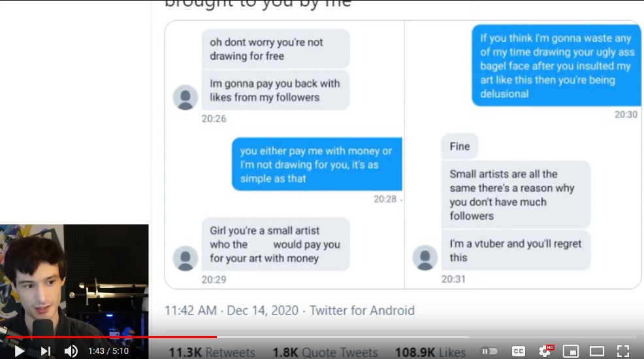Viewport: 644px width, 359px height.
Task: Open the video settings gear
Action: (x=546, y=350)
